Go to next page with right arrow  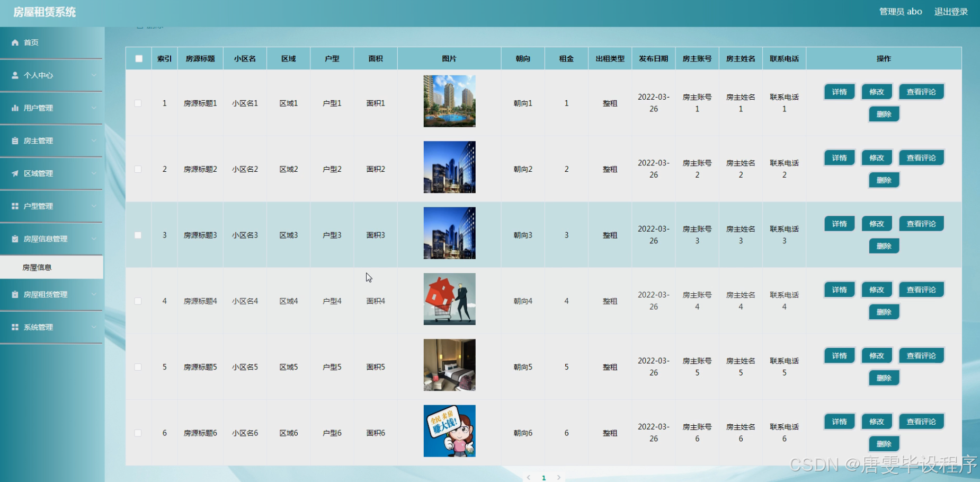tap(558, 477)
